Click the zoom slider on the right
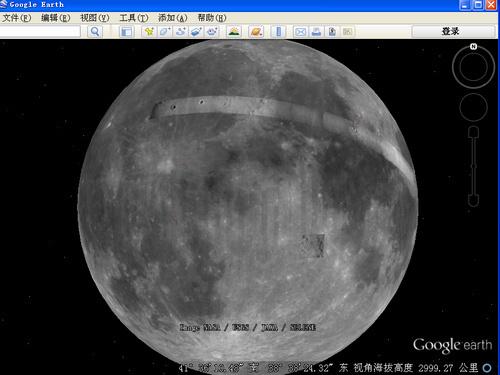 (x=474, y=166)
